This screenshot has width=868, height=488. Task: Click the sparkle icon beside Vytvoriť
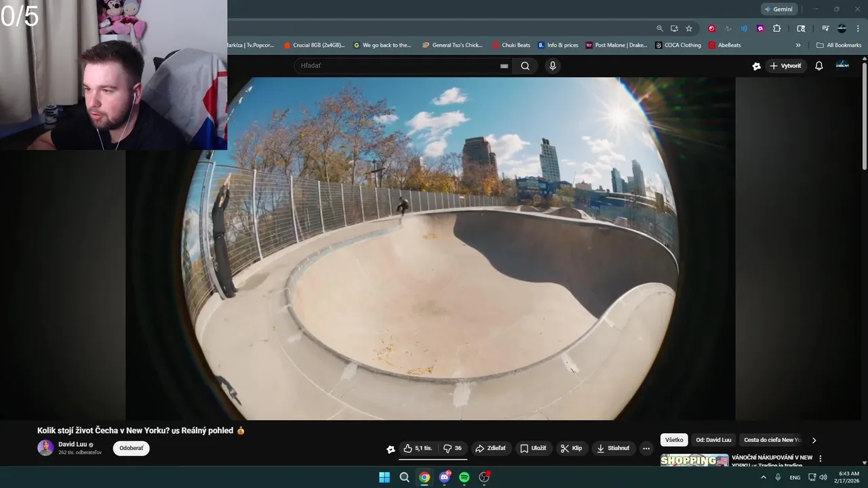click(x=757, y=66)
